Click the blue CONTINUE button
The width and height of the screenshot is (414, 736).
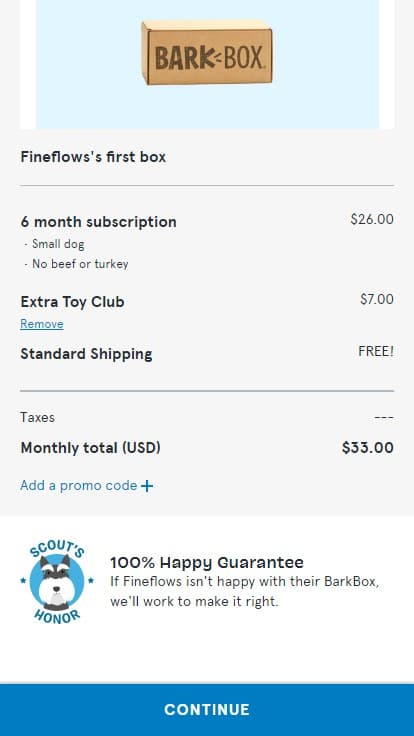207,710
